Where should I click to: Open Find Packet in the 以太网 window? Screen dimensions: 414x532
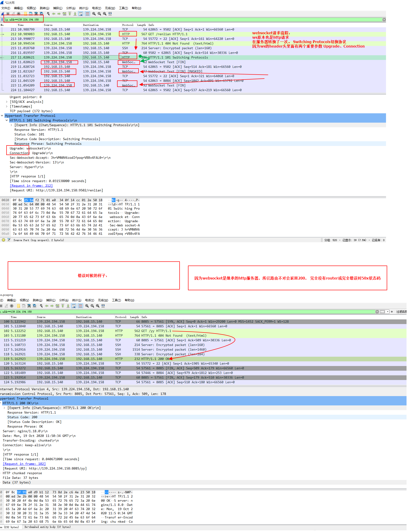pyautogui.click(x=48, y=14)
